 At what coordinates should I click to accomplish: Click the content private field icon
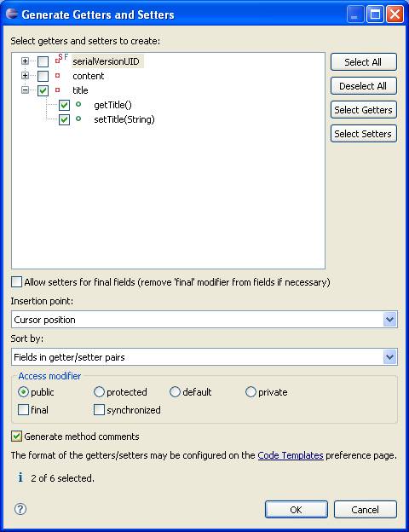[58, 76]
